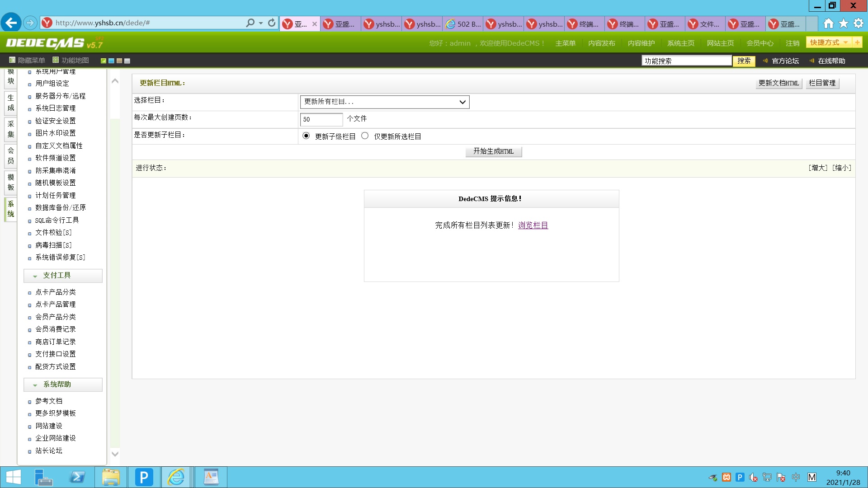Open the browser favorites star icon
This screenshot has height=488, width=868.
pyautogui.click(x=844, y=23)
